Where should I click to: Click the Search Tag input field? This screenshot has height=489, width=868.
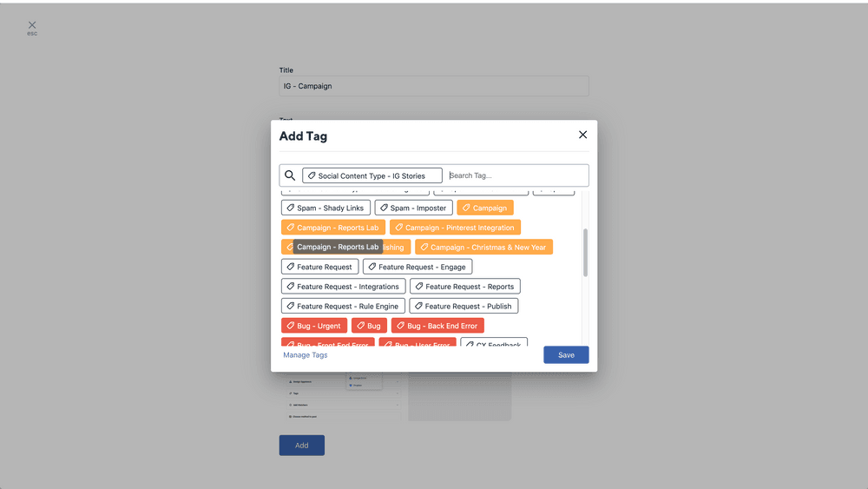[516, 175]
